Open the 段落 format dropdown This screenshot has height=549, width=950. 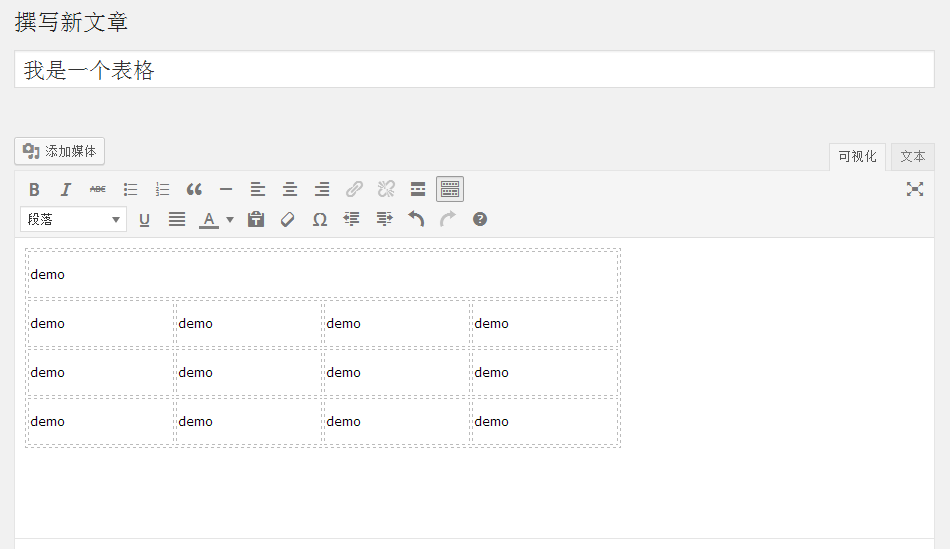pos(73,219)
